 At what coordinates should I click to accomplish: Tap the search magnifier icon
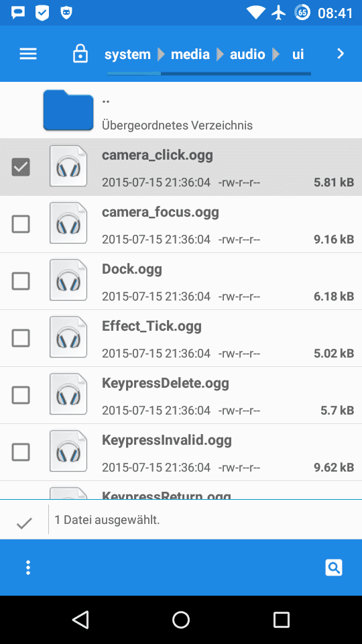334,568
